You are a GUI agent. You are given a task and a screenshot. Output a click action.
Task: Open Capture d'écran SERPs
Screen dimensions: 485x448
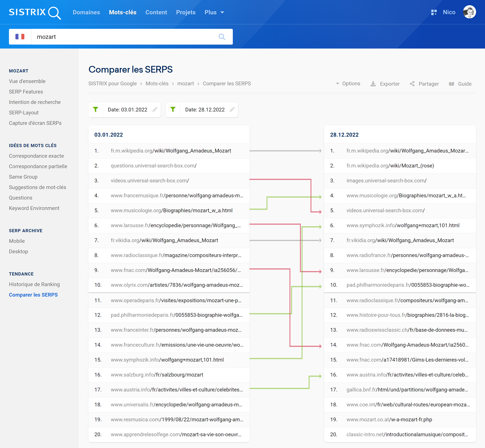click(x=35, y=123)
